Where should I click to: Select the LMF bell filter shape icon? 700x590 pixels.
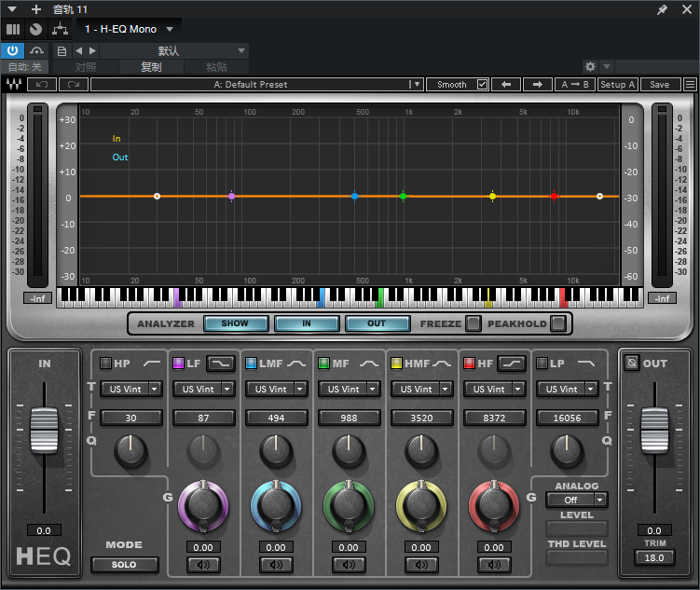tap(296, 364)
